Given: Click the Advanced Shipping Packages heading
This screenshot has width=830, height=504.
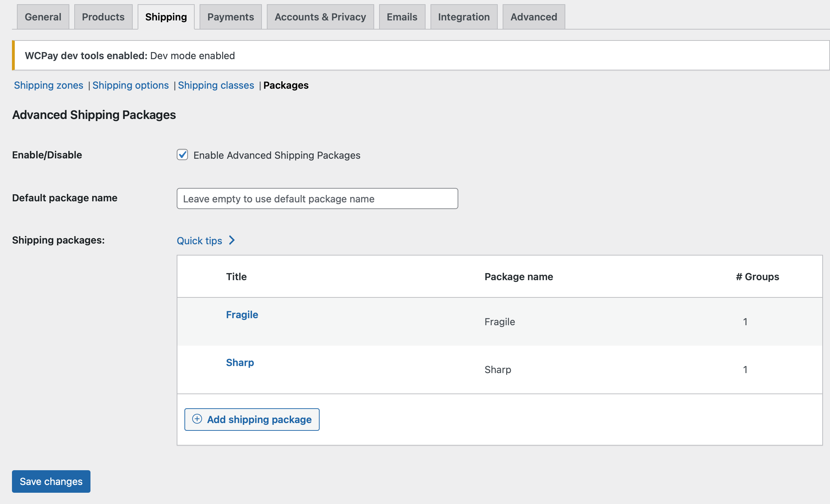Looking at the screenshot, I should (x=94, y=115).
